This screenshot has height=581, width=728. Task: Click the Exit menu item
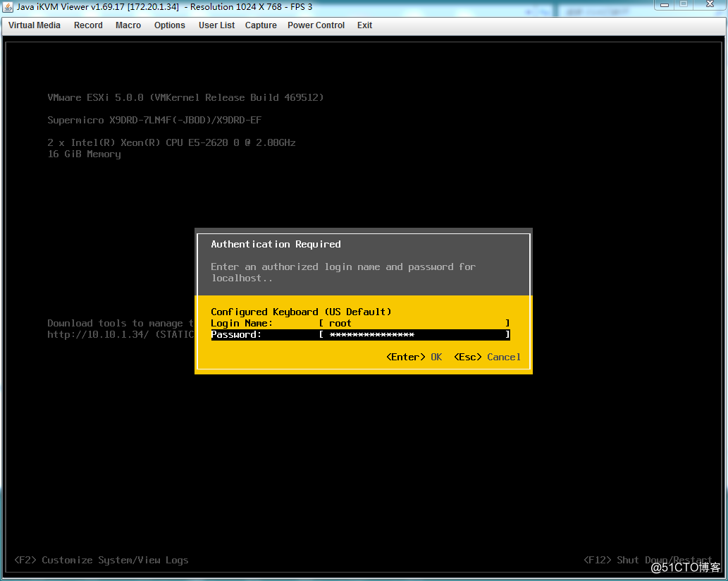(364, 25)
